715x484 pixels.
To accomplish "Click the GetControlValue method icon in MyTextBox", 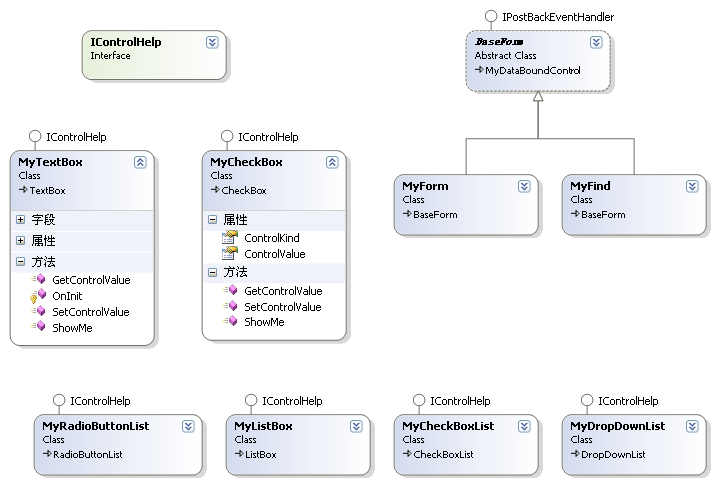I will click(x=37, y=280).
